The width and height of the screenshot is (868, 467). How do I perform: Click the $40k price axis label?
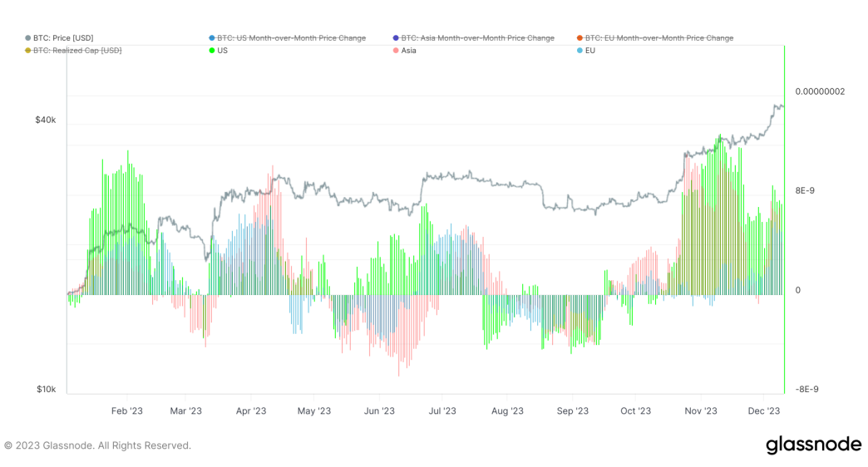pyautogui.click(x=46, y=120)
